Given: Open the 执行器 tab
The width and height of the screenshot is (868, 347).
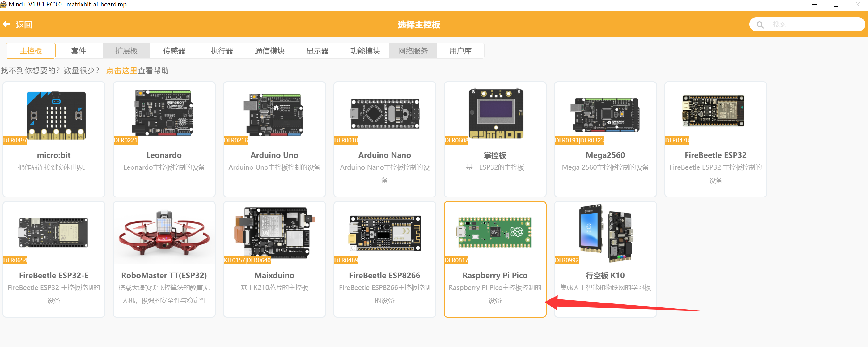Looking at the screenshot, I should coord(222,51).
